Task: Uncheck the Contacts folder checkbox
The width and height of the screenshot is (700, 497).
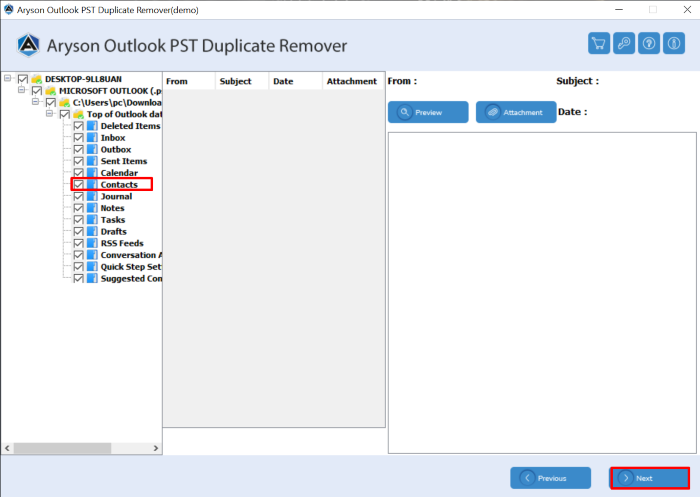Action: click(x=79, y=185)
